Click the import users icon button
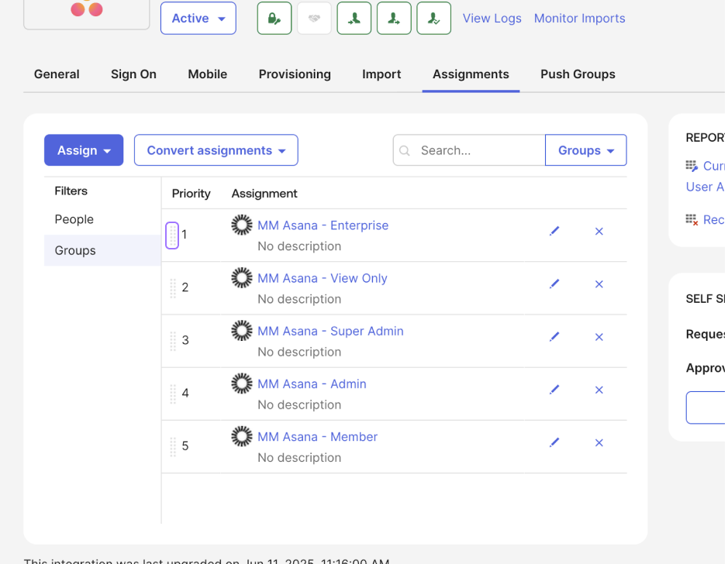 pyautogui.click(x=354, y=19)
